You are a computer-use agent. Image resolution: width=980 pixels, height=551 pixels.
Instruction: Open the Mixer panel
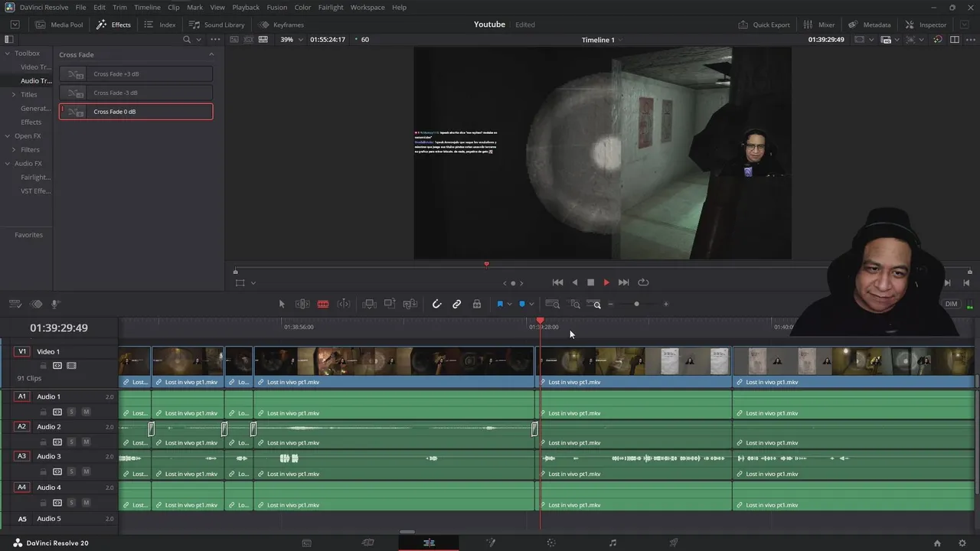point(818,24)
